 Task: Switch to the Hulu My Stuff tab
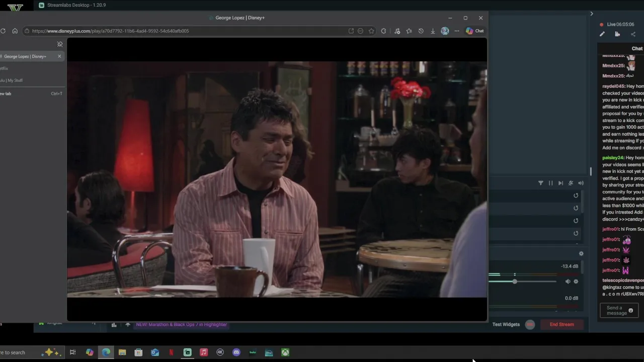(x=30, y=80)
